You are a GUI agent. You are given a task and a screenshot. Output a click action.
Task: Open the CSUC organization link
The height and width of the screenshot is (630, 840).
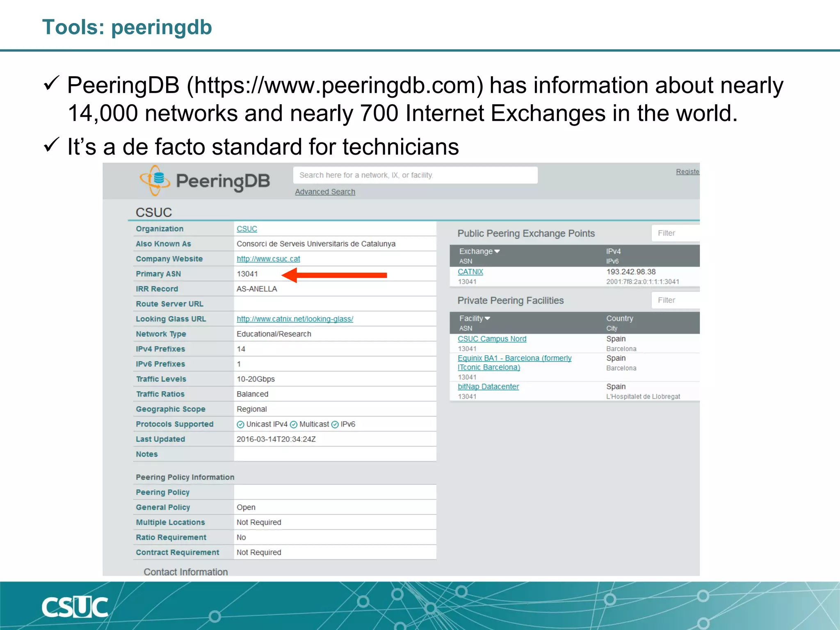tap(247, 229)
